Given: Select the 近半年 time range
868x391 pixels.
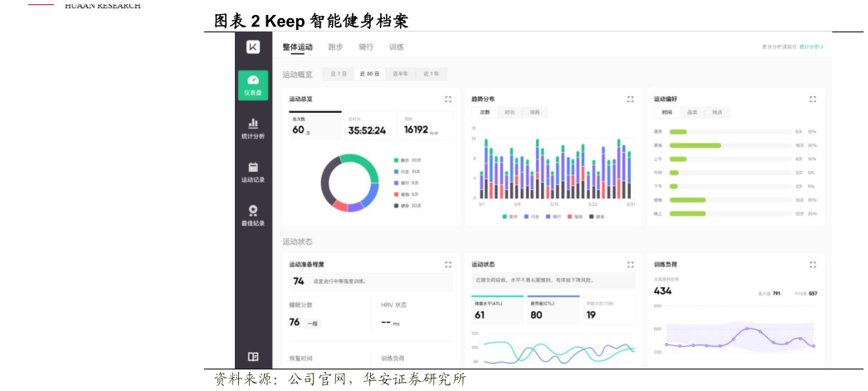Looking at the screenshot, I should click(400, 74).
